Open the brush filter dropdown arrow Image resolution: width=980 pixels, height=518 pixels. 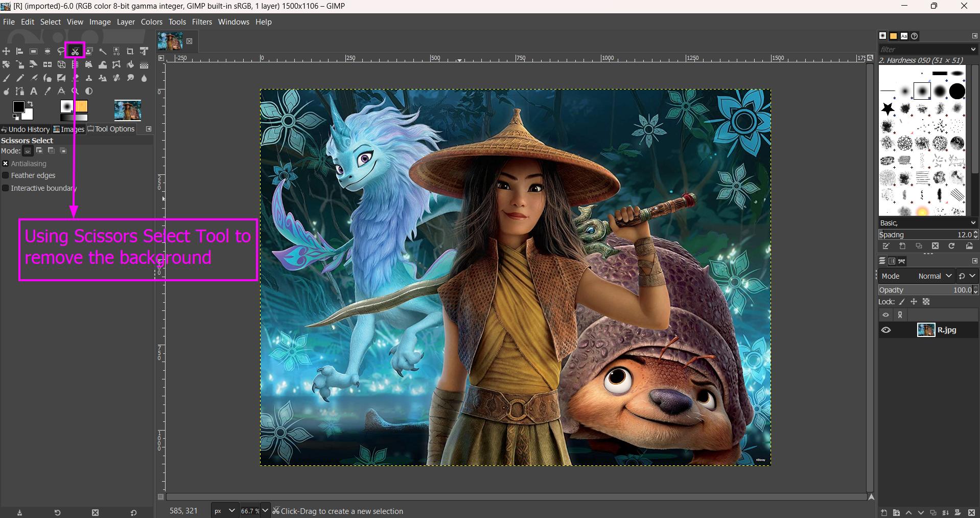[973, 50]
